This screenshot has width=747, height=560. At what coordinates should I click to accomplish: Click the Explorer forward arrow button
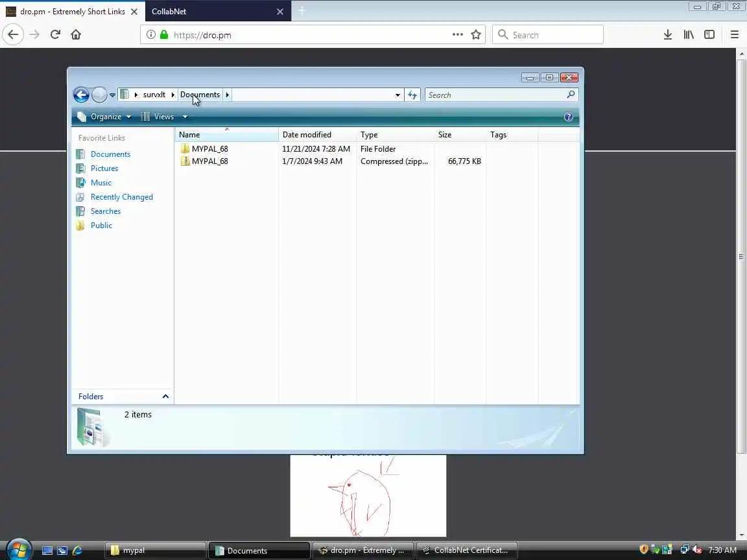click(99, 95)
